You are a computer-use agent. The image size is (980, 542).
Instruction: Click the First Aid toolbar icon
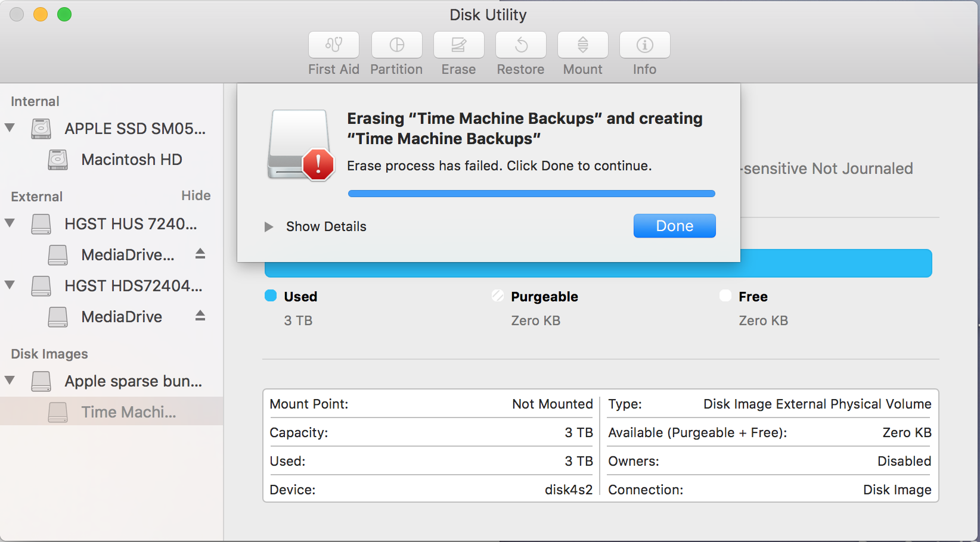point(334,45)
